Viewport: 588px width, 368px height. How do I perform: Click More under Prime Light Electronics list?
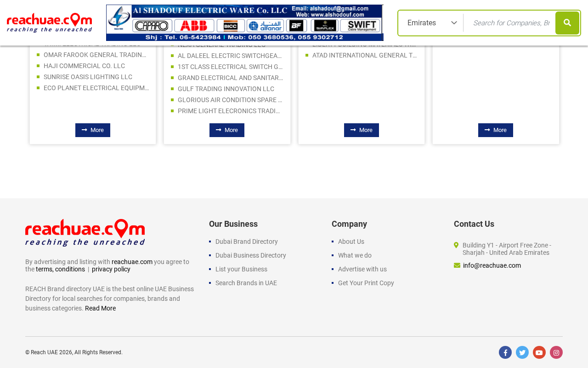pyautogui.click(x=227, y=130)
